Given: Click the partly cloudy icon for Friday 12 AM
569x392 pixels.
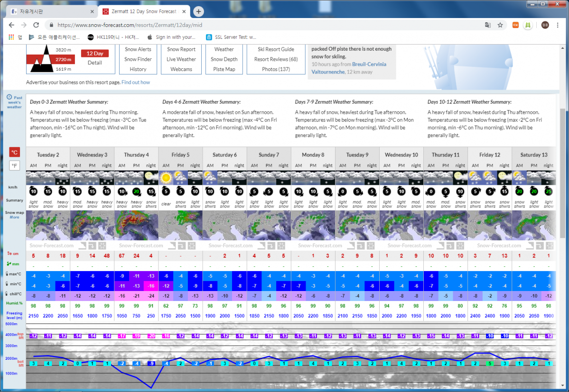Looking at the screenshot, I should [x=475, y=178].
